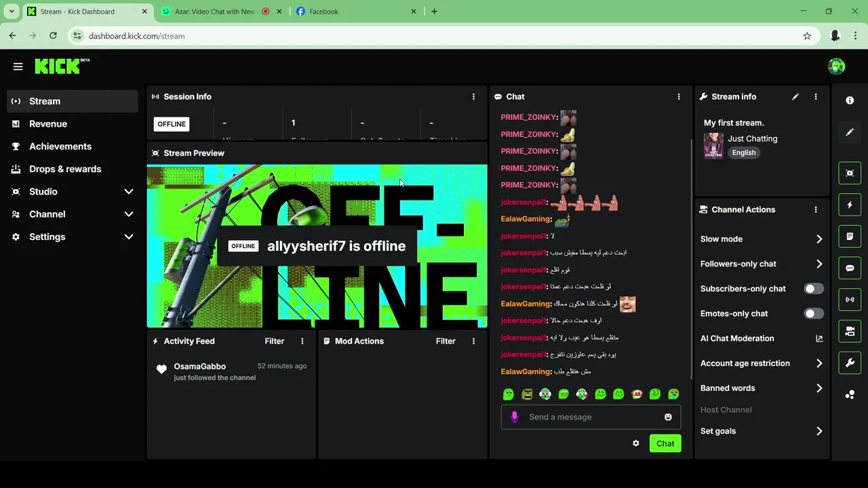The image size is (868, 488).
Task: Open Chrome tab search dropdown
Action: tap(12, 12)
